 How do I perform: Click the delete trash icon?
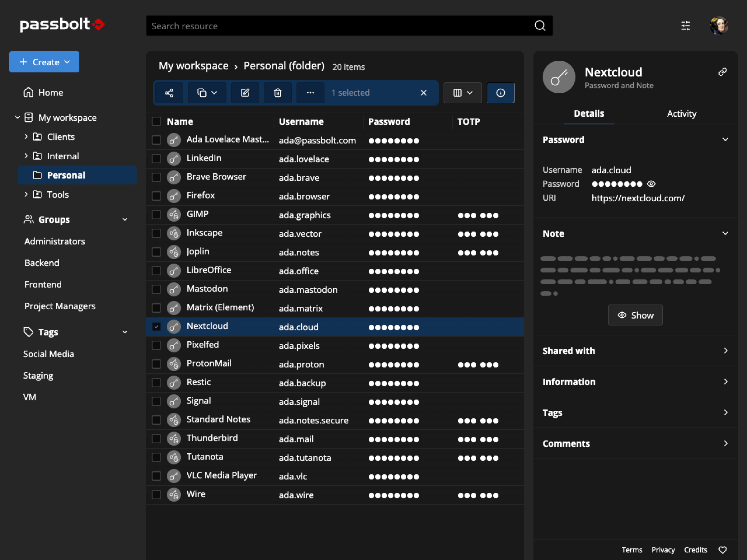pos(278,92)
